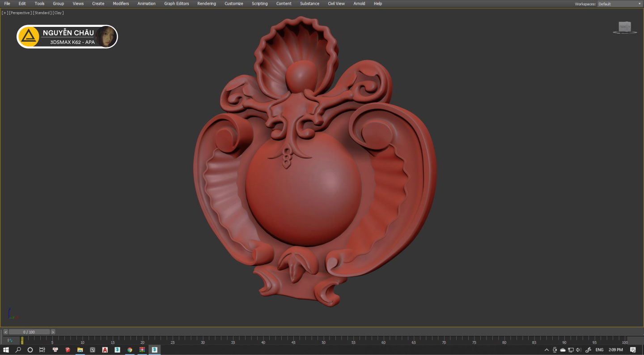Open File Explorer from the taskbar
The image size is (644, 355).
click(x=80, y=350)
